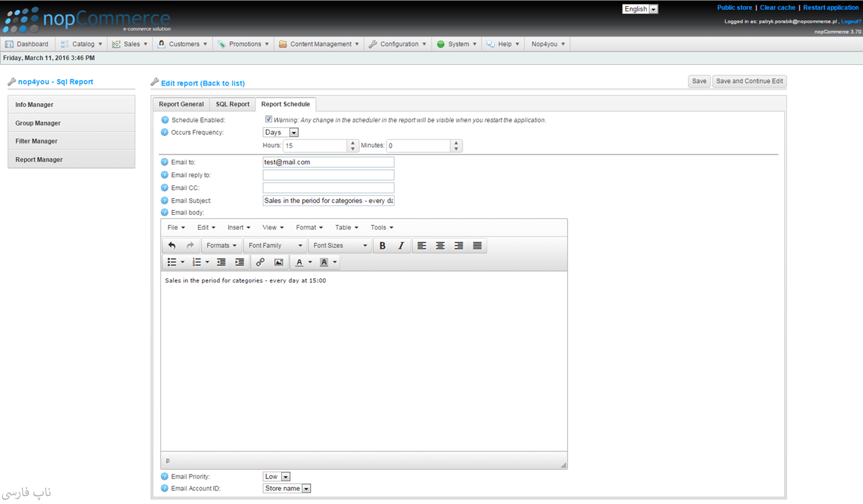Follow the Clear cache link
Image resolution: width=863 pixels, height=504 pixels.
pyautogui.click(x=777, y=7)
